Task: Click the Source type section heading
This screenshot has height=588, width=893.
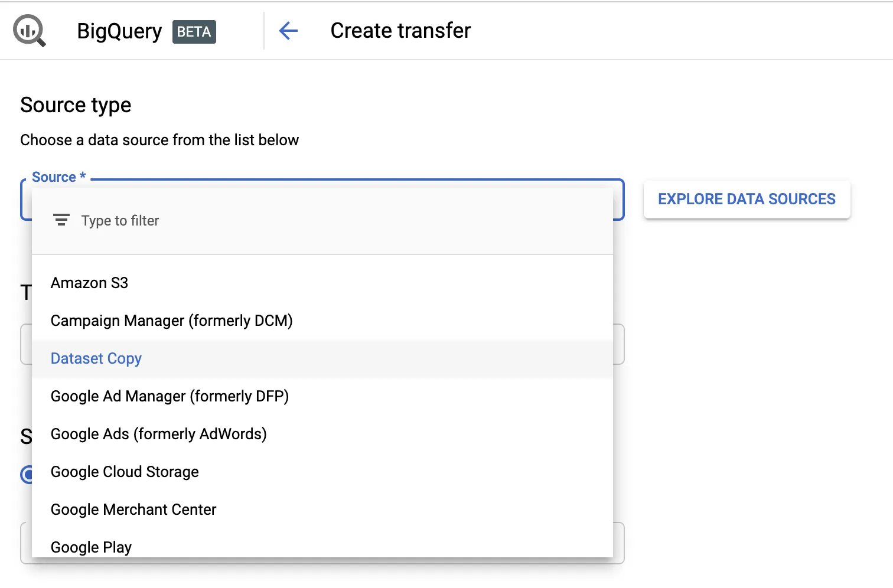Action: [76, 105]
